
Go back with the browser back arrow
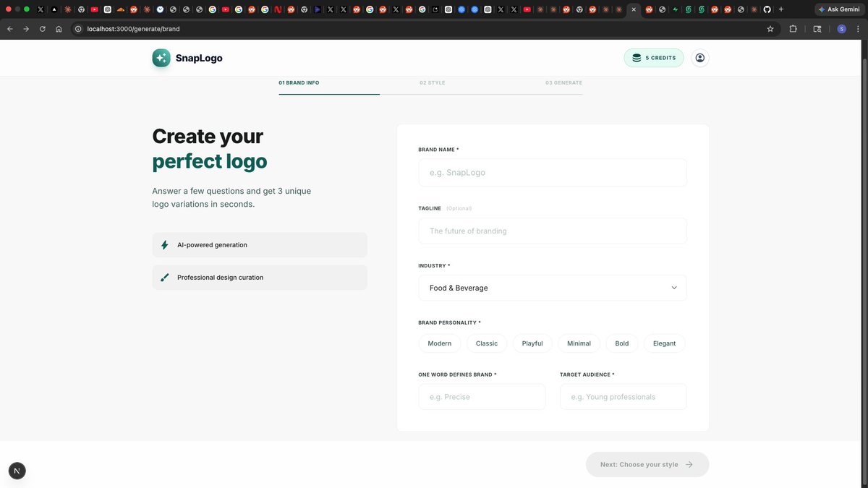click(x=9, y=29)
